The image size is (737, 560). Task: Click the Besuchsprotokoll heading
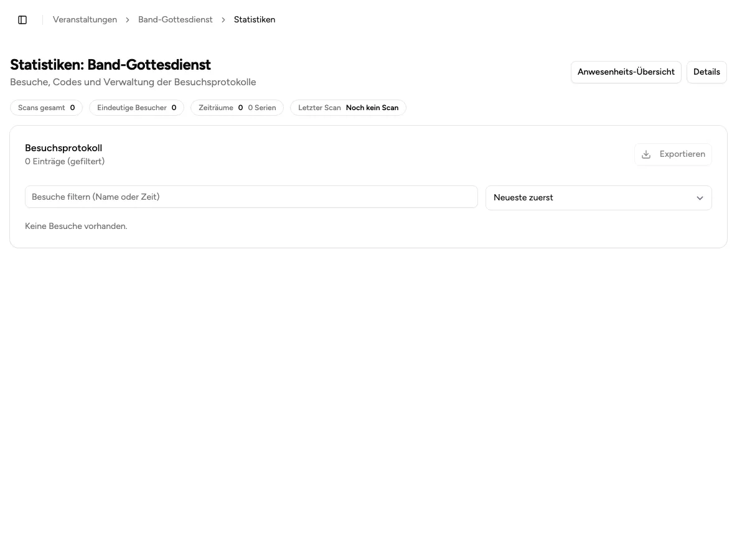pos(63,148)
